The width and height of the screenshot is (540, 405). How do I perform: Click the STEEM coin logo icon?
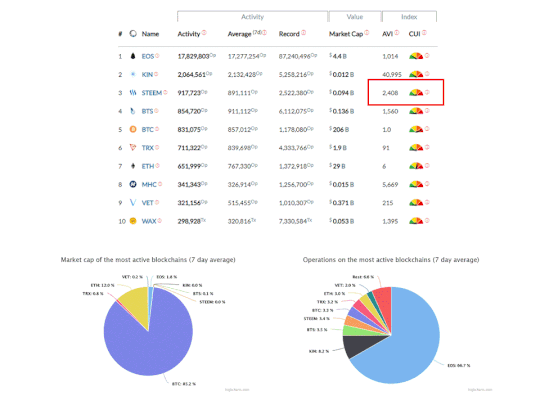pos(133,93)
